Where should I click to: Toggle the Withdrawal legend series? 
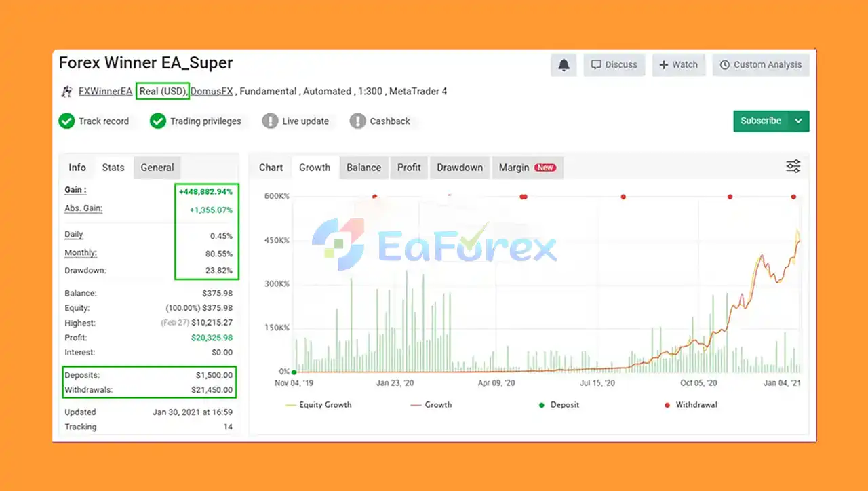[691, 405]
